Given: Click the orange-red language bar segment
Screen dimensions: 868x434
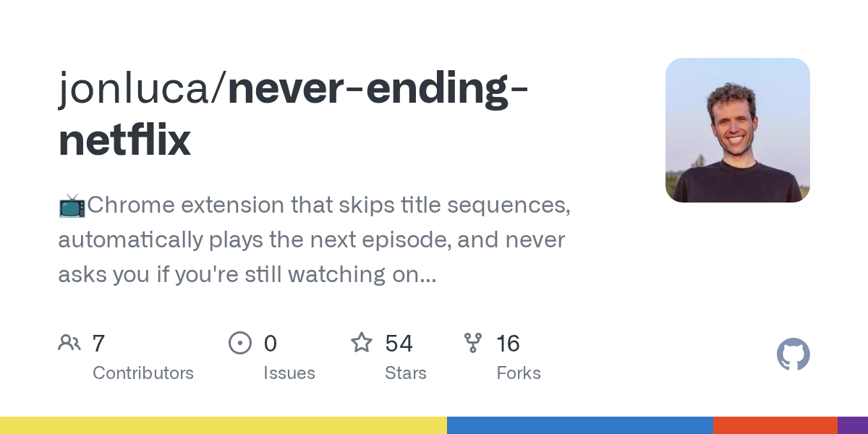Looking at the screenshot, I should 775,425.
